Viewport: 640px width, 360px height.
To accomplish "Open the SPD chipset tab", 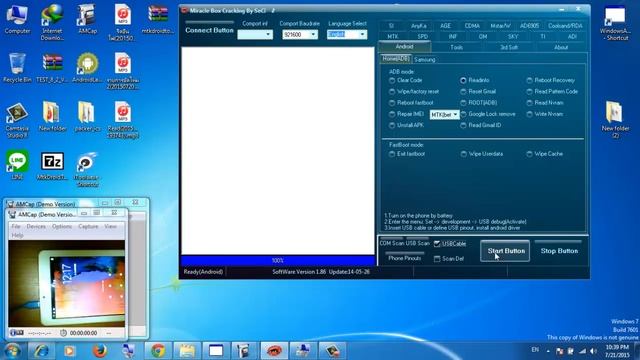I will coord(422,36).
